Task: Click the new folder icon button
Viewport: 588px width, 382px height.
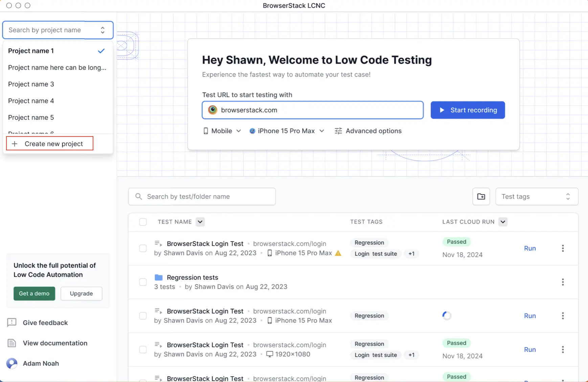Action: click(x=481, y=196)
